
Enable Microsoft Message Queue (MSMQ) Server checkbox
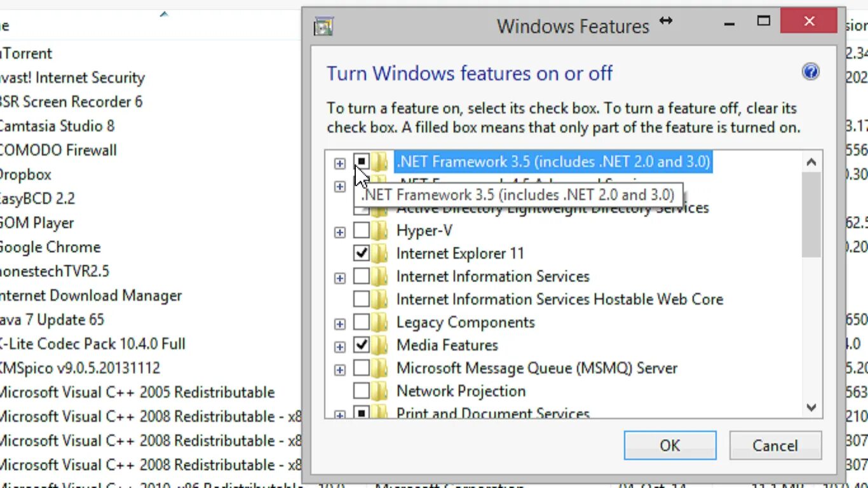coord(361,368)
